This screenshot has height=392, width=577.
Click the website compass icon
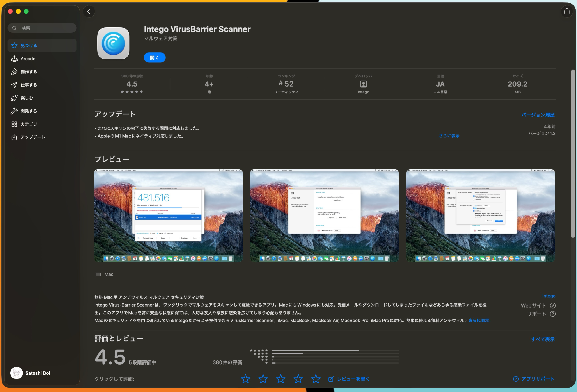coord(553,305)
